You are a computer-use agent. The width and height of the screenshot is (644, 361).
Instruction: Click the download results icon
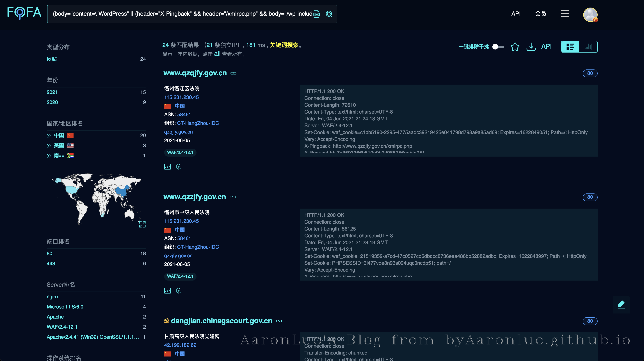click(531, 47)
